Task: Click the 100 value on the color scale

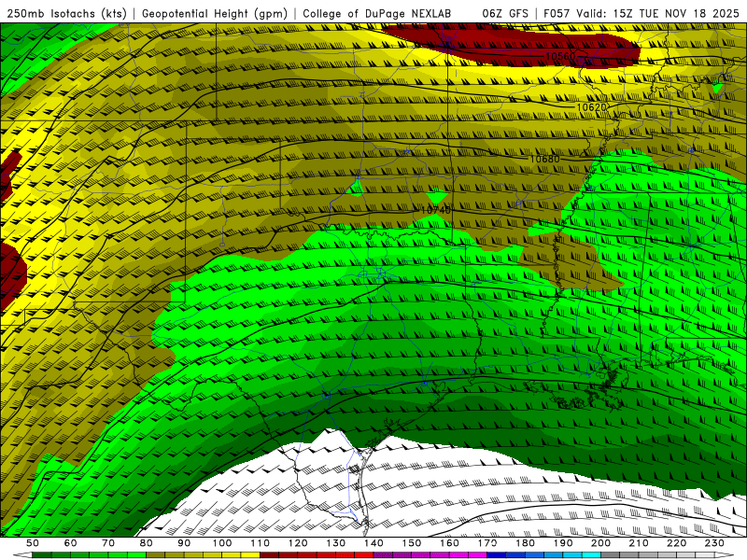Action: pyautogui.click(x=222, y=543)
